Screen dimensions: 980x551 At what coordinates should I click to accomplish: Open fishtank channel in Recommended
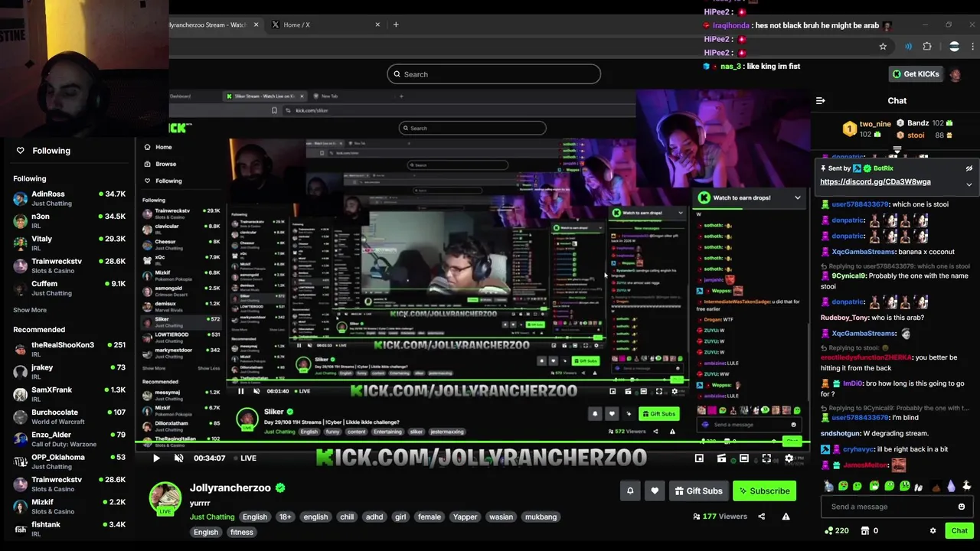click(69, 529)
